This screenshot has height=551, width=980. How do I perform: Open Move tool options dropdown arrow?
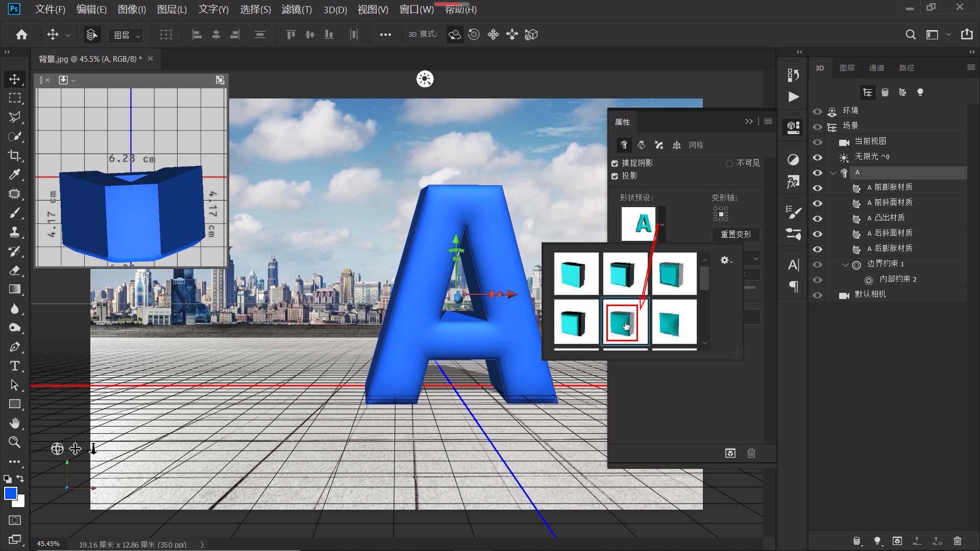(x=68, y=35)
